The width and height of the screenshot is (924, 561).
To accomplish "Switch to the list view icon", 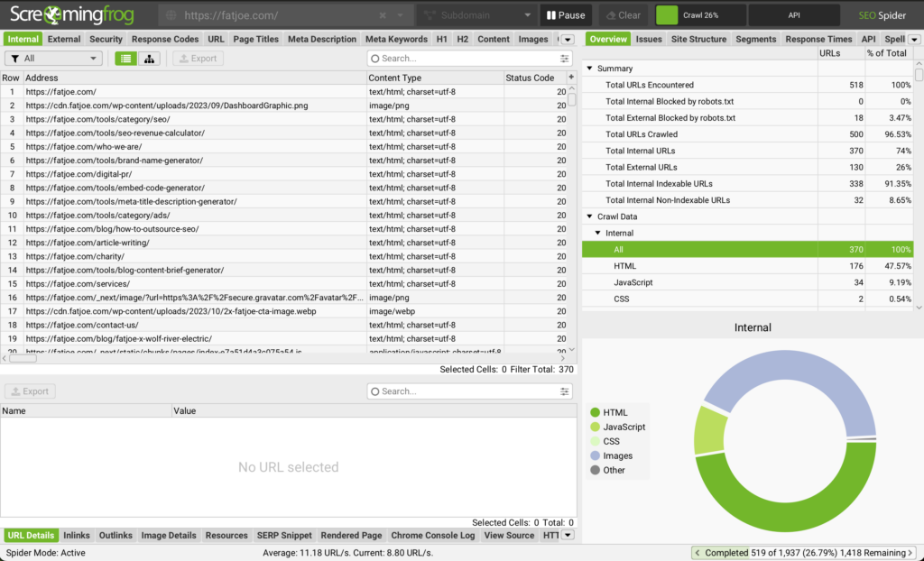I will (125, 59).
